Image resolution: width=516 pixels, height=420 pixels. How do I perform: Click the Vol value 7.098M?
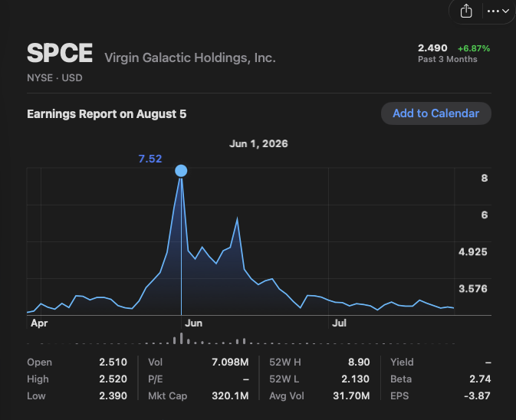coord(230,362)
